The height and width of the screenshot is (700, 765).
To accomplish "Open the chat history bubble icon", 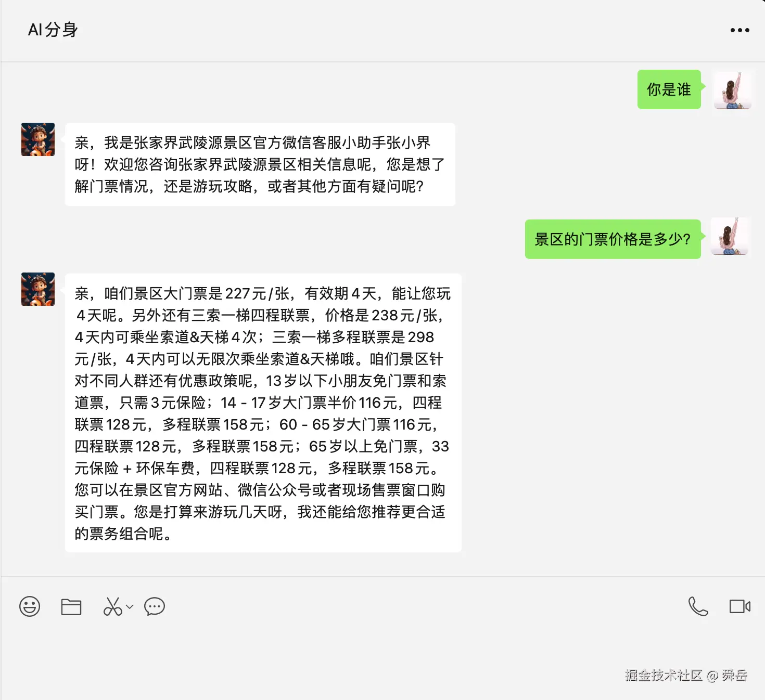I will [155, 606].
